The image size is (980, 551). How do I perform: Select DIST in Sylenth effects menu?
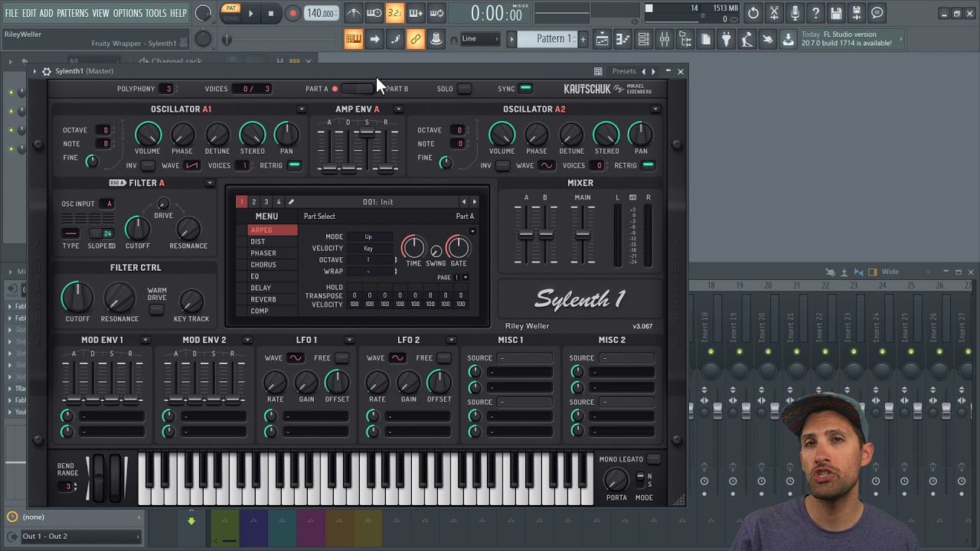pos(272,242)
